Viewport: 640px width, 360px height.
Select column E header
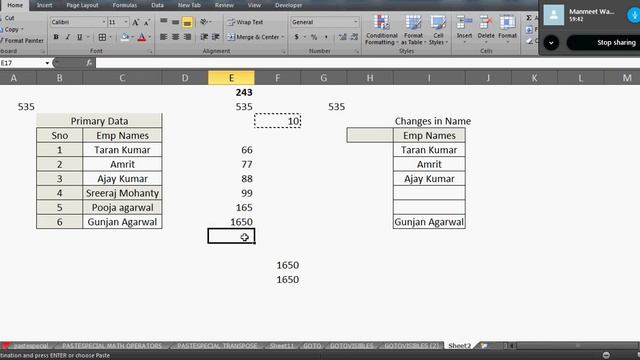[x=231, y=78]
